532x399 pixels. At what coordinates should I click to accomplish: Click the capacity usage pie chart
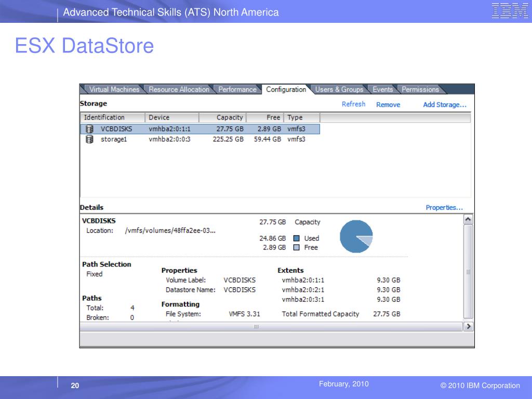coord(356,236)
